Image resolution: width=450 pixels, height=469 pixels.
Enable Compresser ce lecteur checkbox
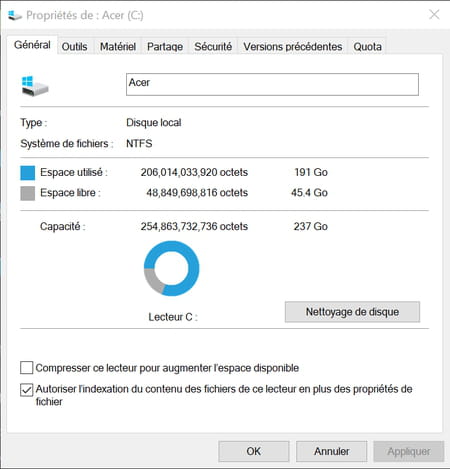point(27,368)
